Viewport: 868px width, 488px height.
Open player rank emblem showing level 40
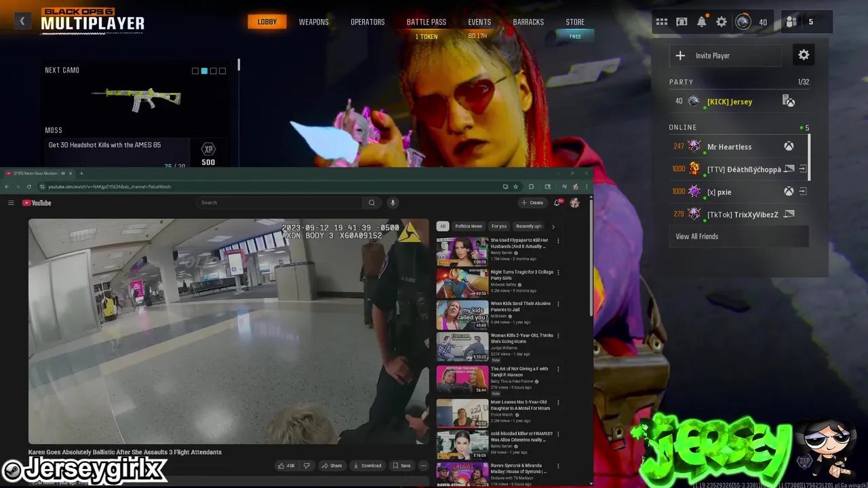pyautogui.click(x=743, y=22)
